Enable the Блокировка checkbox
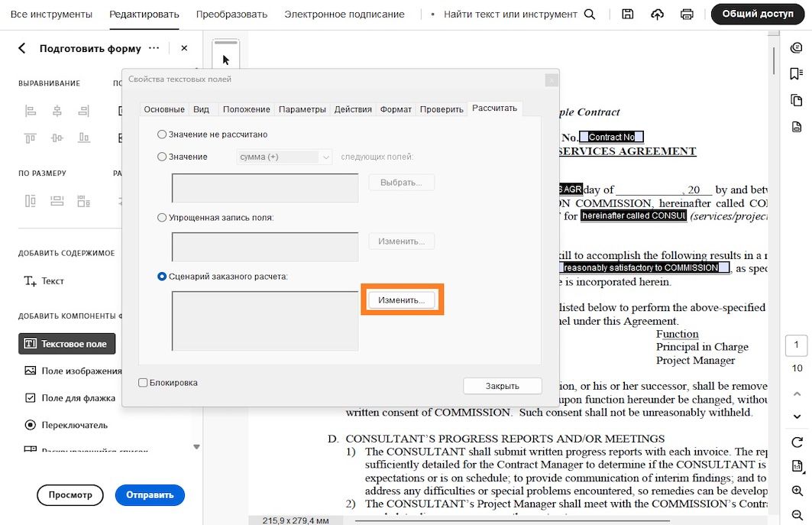The height and width of the screenshot is (525, 812). point(144,382)
